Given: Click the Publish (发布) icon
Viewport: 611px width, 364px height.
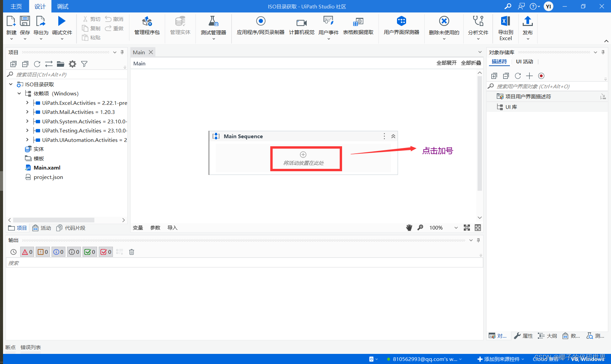Looking at the screenshot, I should pyautogui.click(x=528, y=21).
